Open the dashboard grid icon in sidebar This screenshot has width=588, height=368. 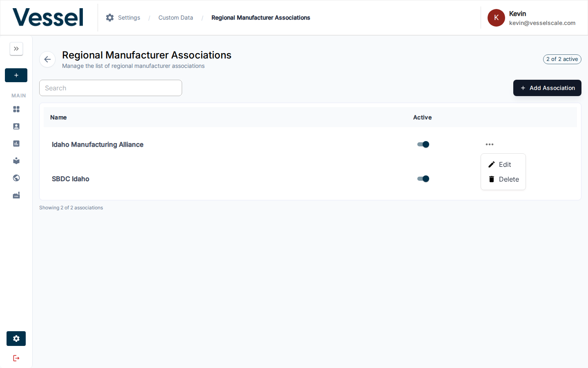(16, 109)
